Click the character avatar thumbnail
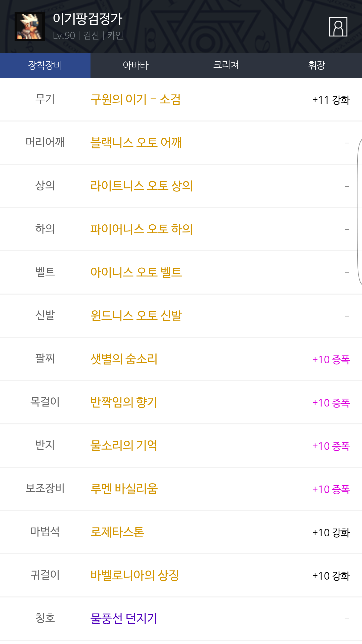362x644 pixels. 30,27
